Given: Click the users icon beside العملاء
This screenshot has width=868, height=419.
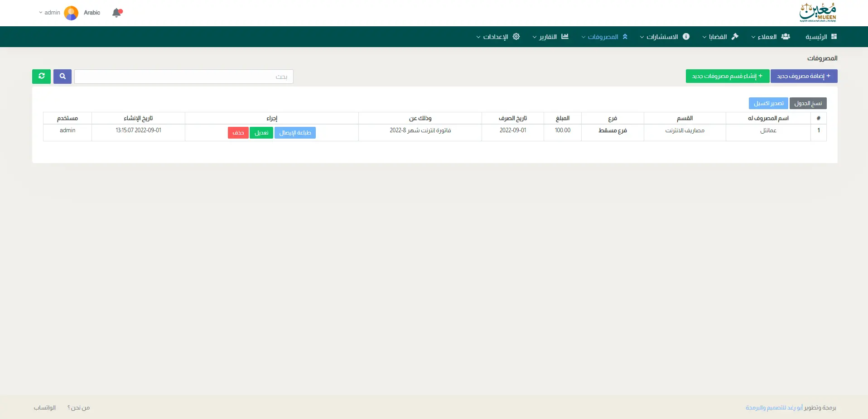Looking at the screenshot, I should [786, 37].
